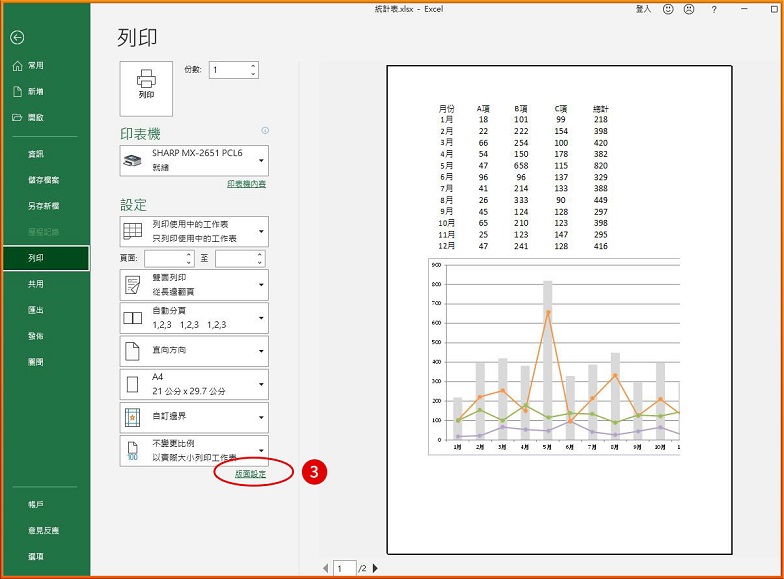Increase the from-page stepper value
The image size is (784, 579).
point(189,255)
